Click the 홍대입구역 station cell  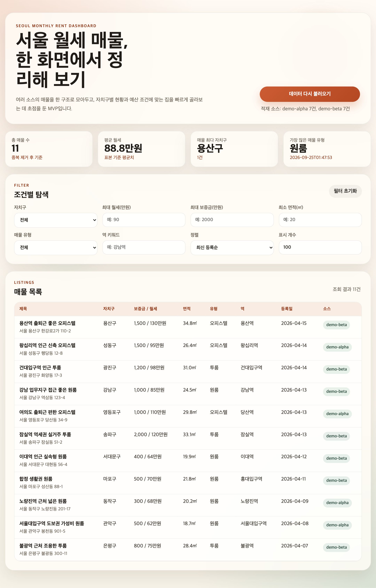(x=252, y=479)
